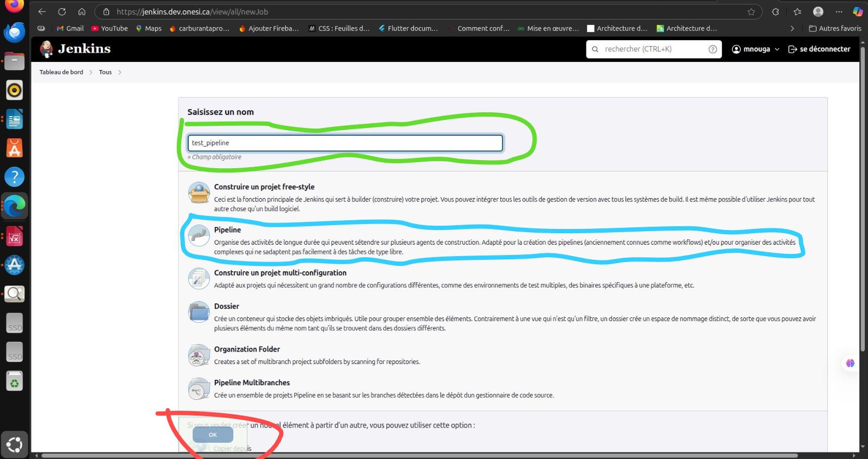The image size is (868, 459).
Task: Expand the breadcrumb chevron after Tous
Action: pos(119,72)
